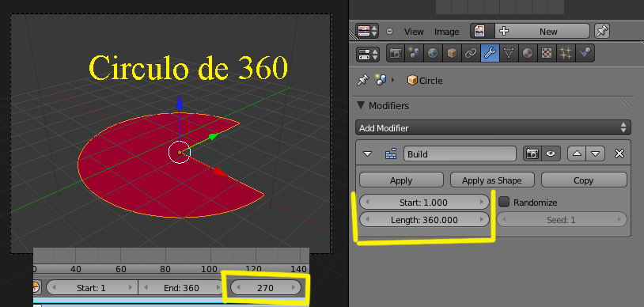Image resolution: width=644 pixels, height=307 pixels.
Task: Click the timeline Start: 1 field
Action: (x=92, y=287)
